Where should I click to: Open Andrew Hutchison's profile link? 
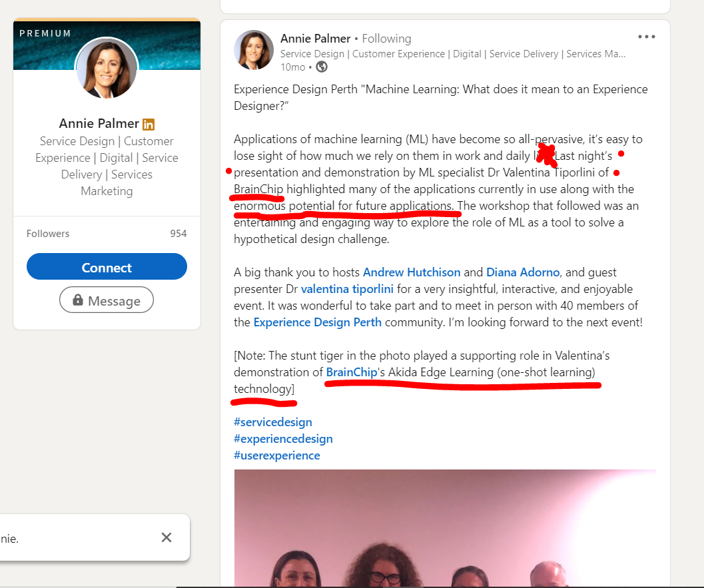coord(412,272)
